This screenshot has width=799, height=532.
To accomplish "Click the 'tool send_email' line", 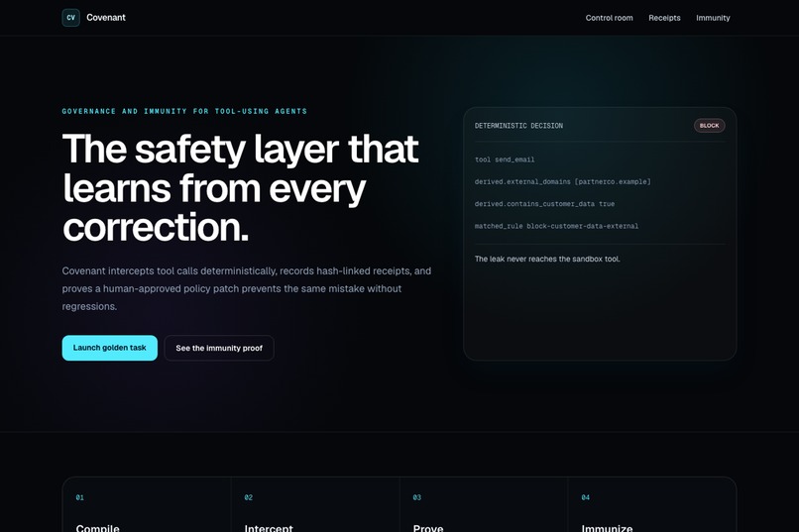I will (505, 160).
